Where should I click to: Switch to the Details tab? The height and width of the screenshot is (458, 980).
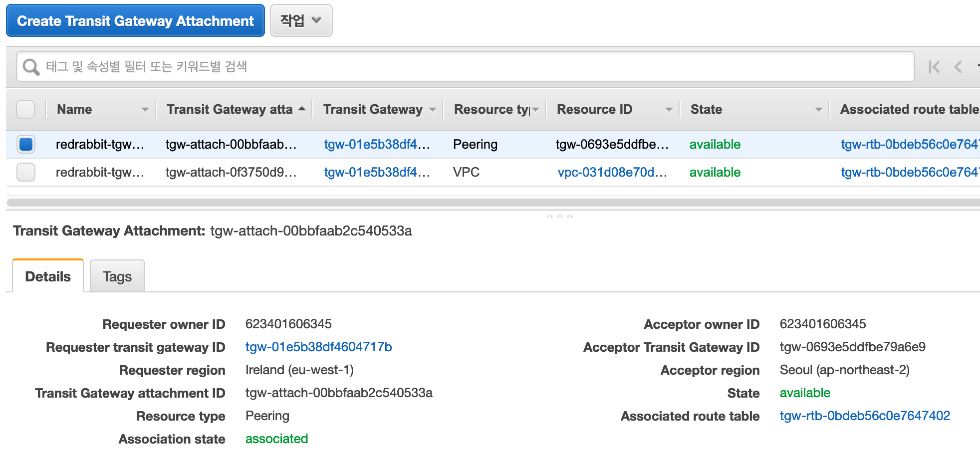click(48, 276)
